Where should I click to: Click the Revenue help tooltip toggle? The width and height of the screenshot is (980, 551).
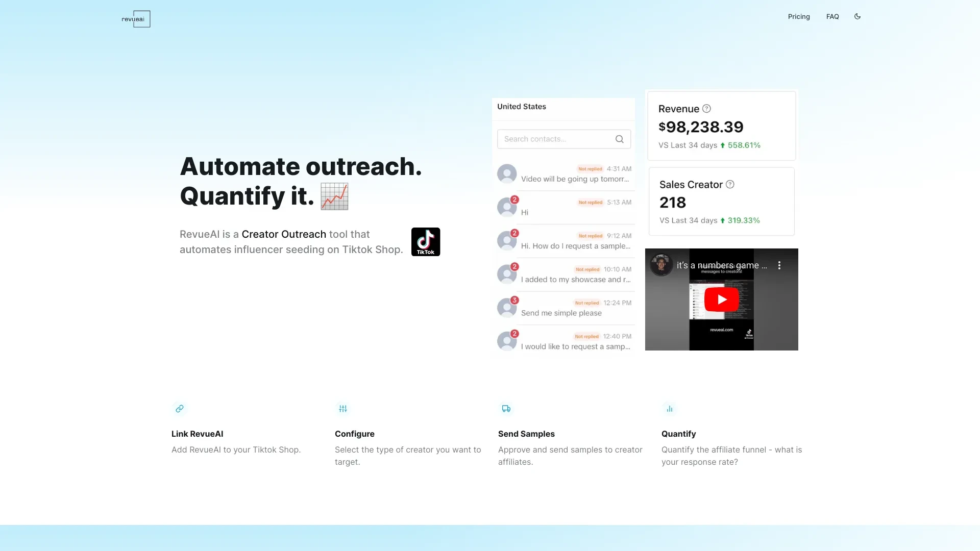point(707,108)
